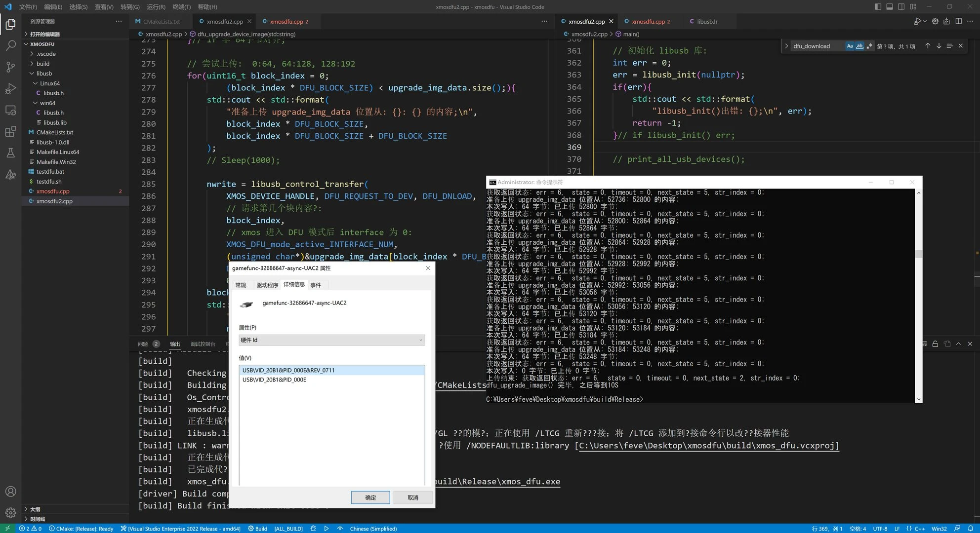Toggle Match Whole Word in find widget
The image size is (980, 533).
pyautogui.click(x=859, y=46)
